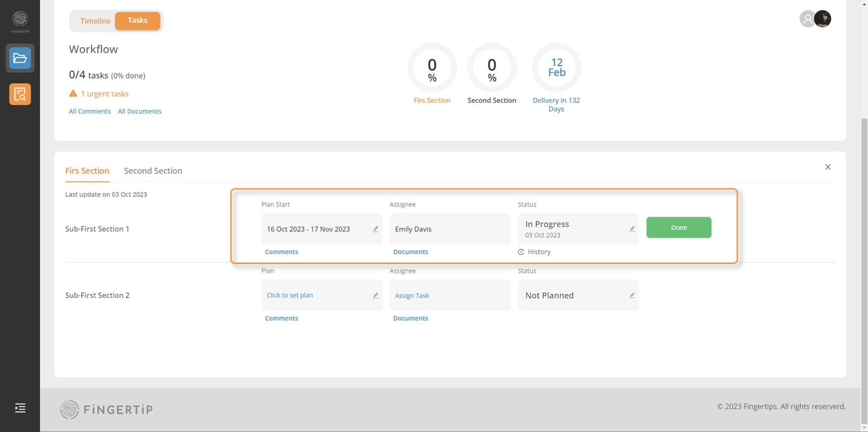The width and height of the screenshot is (868, 432).
Task: Switch to Second Section tab
Action: point(153,171)
